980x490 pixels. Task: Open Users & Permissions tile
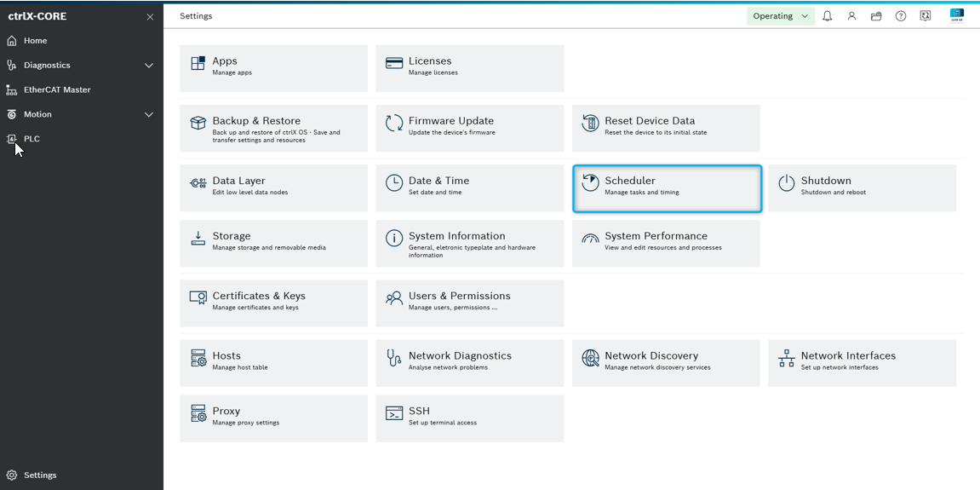coord(469,303)
